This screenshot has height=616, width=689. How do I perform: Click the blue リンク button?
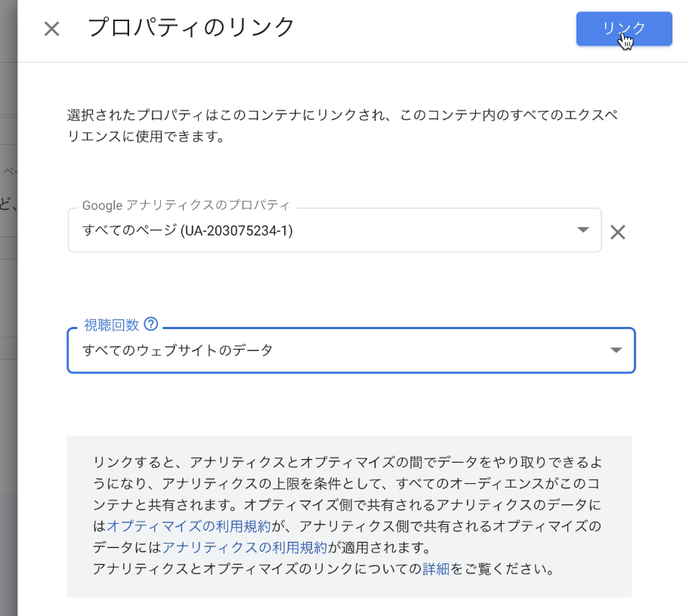click(x=624, y=29)
